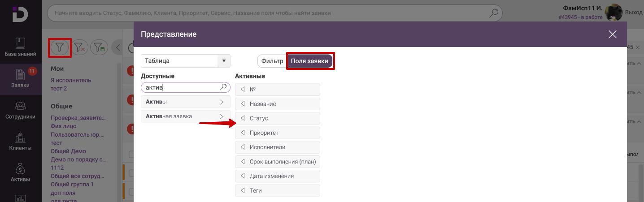
Task: Click the search magnifier in the top bar
Action: coord(493,13)
